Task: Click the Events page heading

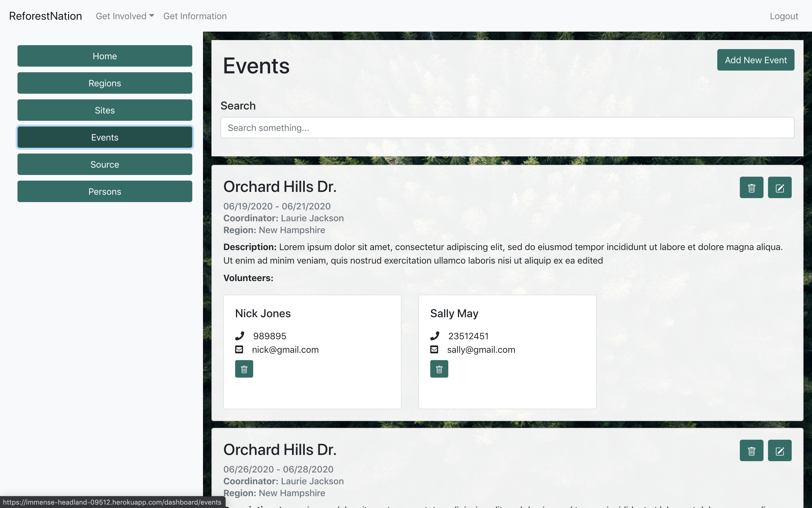Action: [x=256, y=66]
